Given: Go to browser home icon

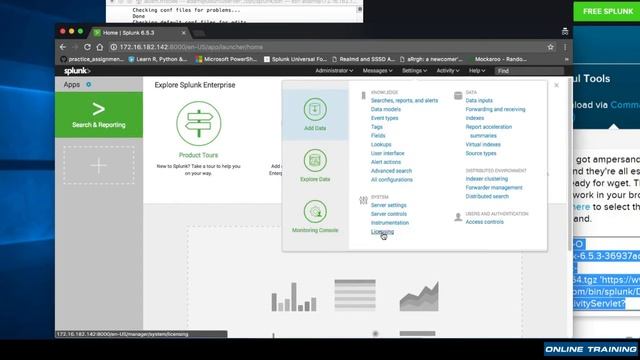Looking at the screenshot, I should coord(100,47).
